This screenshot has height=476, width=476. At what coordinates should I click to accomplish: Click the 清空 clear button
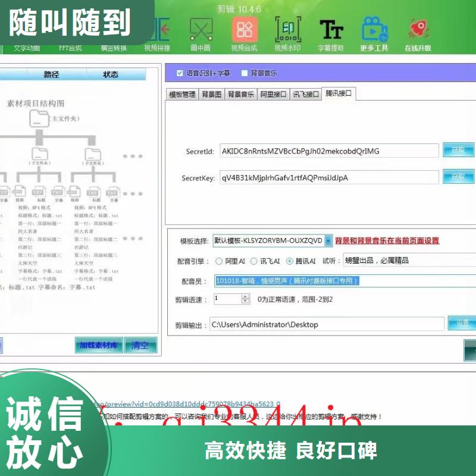(x=141, y=345)
